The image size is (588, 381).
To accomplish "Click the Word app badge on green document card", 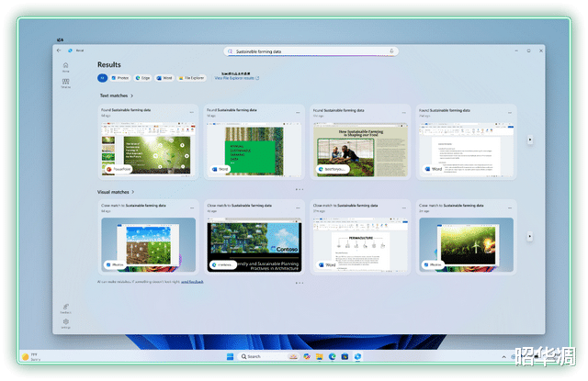I will pos(220,169).
